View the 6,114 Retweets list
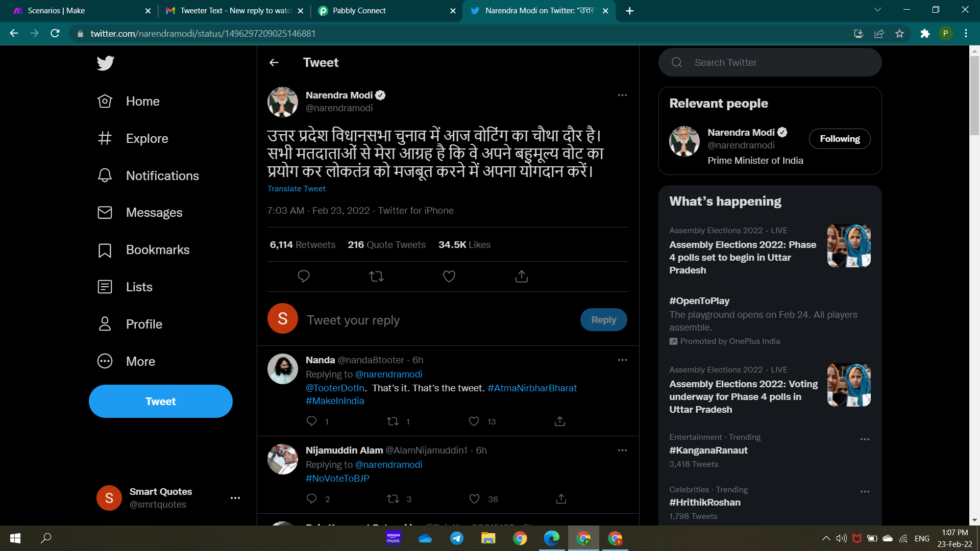This screenshot has height=551, width=980. point(303,245)
